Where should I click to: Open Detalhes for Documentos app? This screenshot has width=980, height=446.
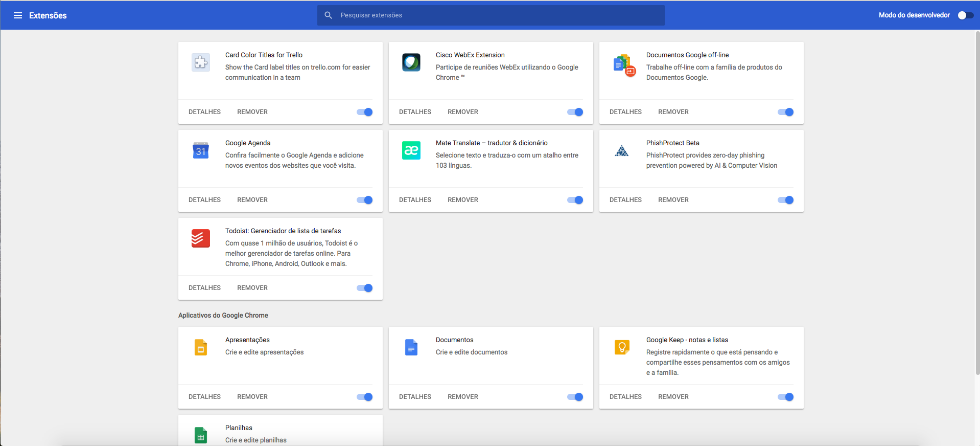pyautogui.click(x=415, y=397)
